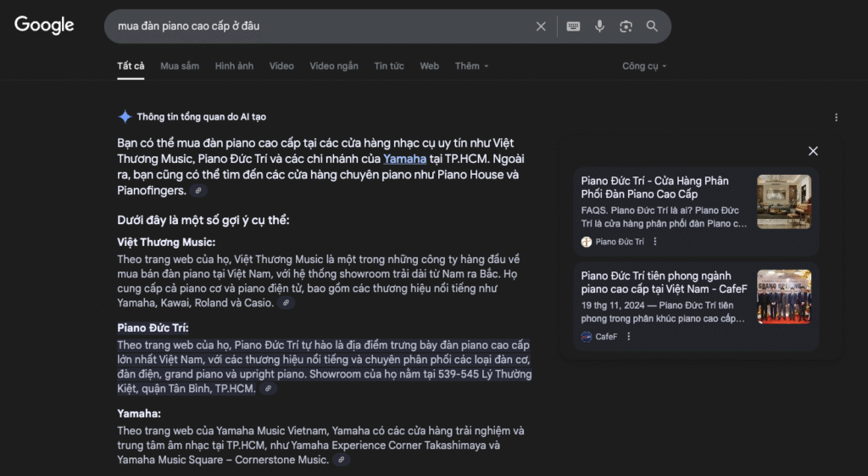Switch to the Video ngắn tab
The width and height of the screenshot is (868, 476).
pyautogui.click(x=334, y=66)
